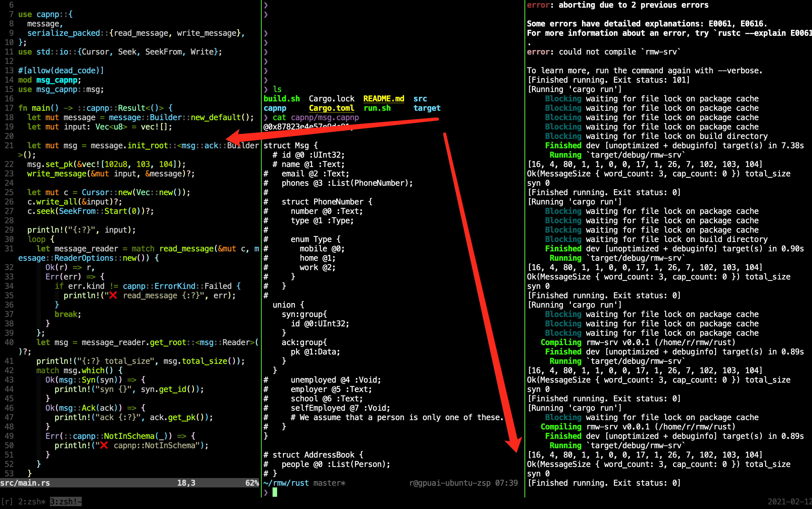Open the underlined README.md file
The image size is (812, 509).
click(383, 98)
